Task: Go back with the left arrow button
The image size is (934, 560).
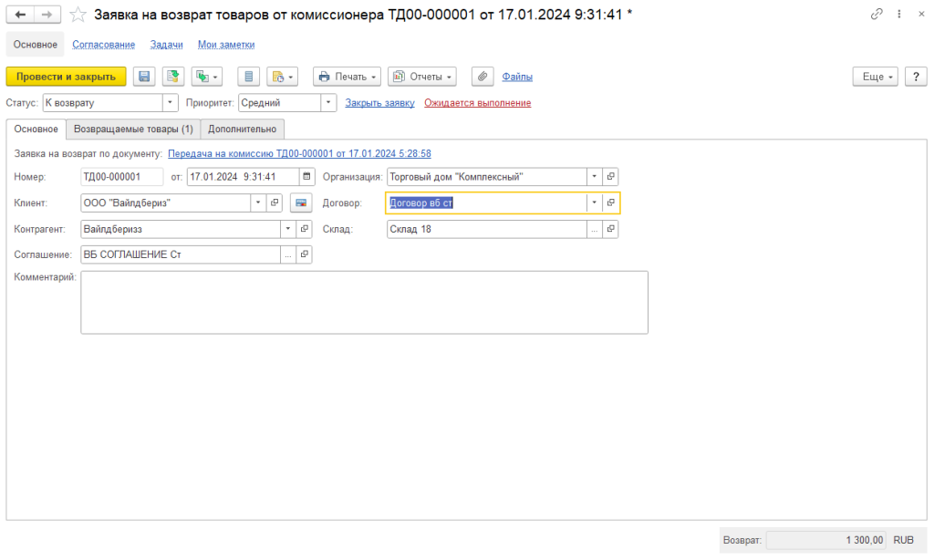Action: tap(20, 15)
